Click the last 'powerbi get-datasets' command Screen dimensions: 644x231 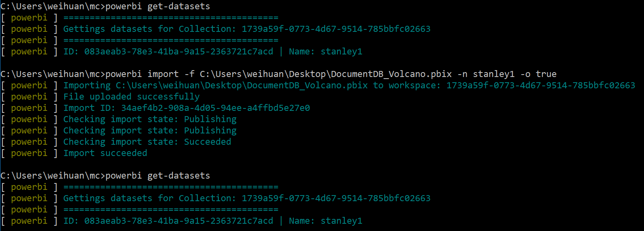[157, 176]
